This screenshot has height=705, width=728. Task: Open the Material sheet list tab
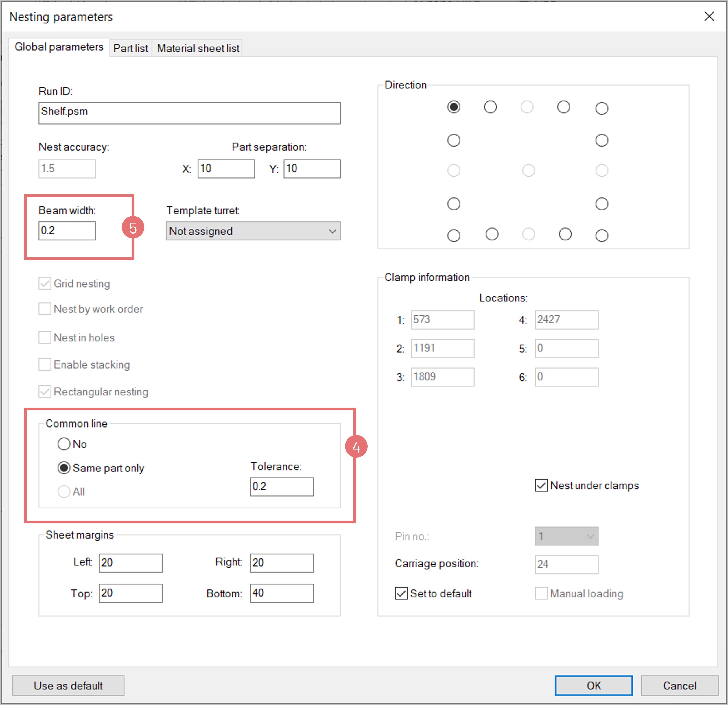[x=198, y=48]
